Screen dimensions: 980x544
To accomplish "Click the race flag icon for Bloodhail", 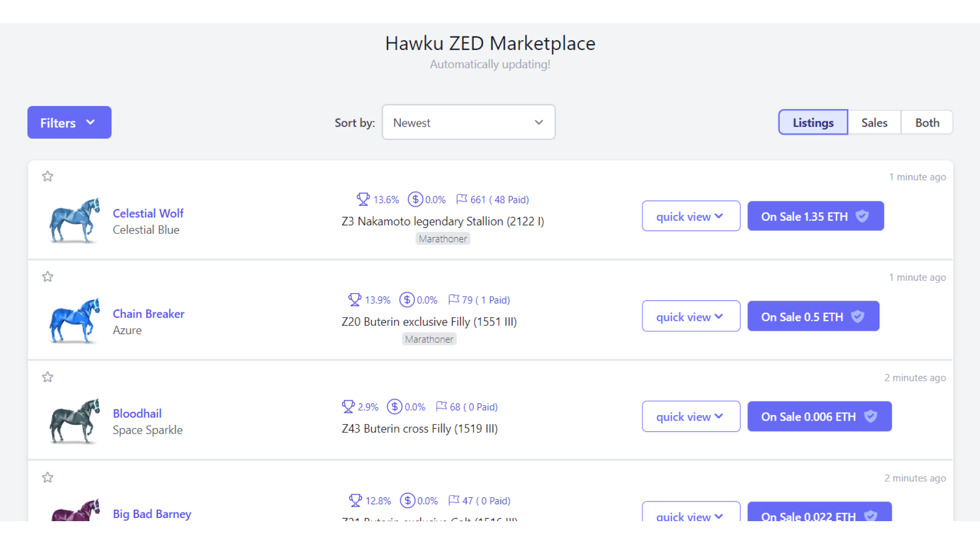I will (x=442, y=407).
